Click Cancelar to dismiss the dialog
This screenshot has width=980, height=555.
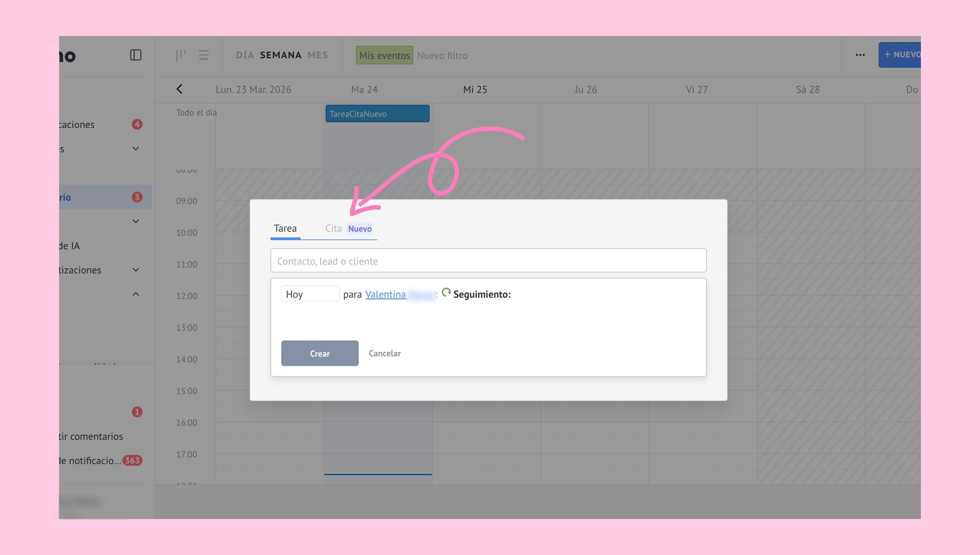click(384, 353)
